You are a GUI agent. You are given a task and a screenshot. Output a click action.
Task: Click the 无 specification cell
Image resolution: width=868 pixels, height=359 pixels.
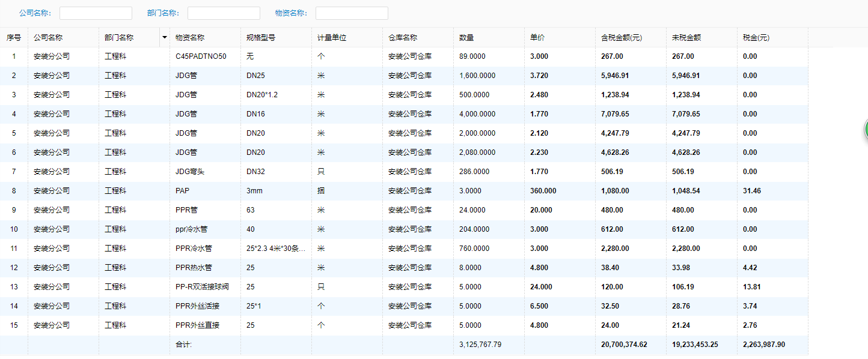click(x=276, y=56)
